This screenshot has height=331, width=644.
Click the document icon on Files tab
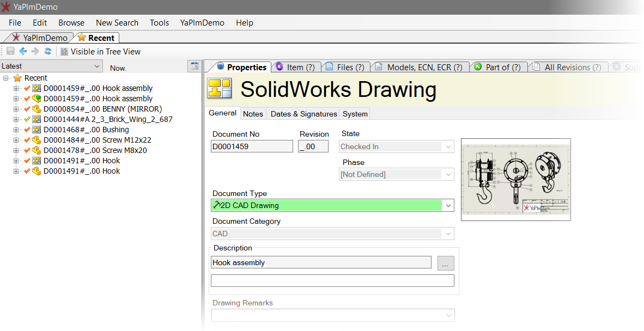[330, 66]
